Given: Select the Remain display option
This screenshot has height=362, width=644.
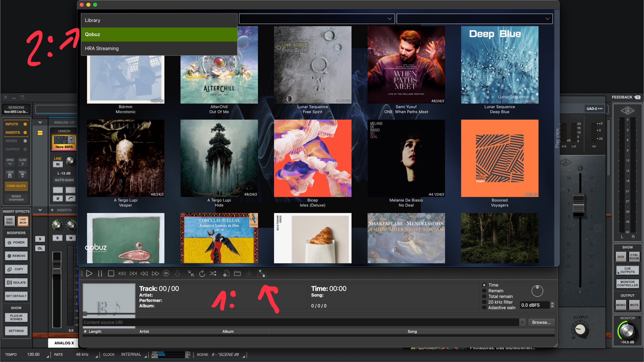Looking at the screenshot, I should [484, 291].
